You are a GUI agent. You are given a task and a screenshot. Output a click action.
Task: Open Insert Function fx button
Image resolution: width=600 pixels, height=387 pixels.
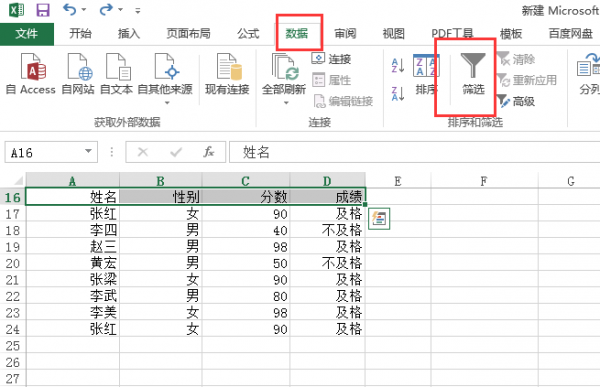tap(209, 152)
